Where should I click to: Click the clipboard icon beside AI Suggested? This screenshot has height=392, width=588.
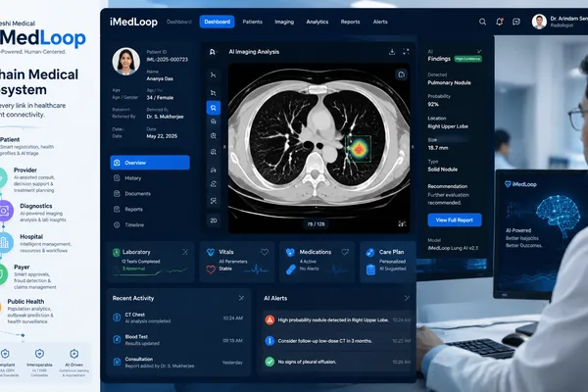370,269
